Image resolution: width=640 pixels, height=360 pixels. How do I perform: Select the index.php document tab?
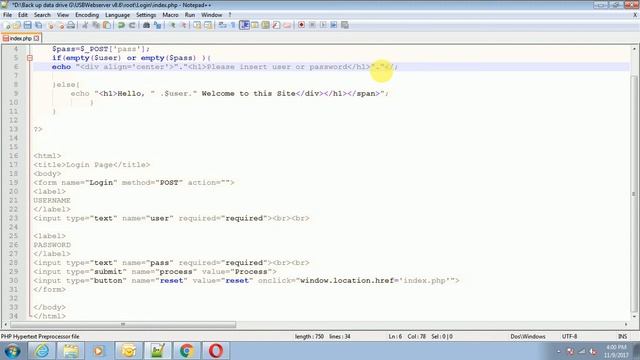tap(20, 38)
